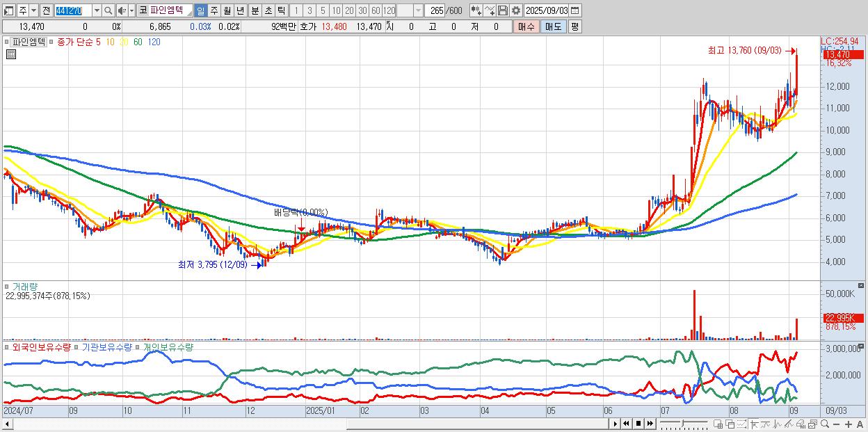
Task: Click the stock code field 441270
Action: point(73,11)
